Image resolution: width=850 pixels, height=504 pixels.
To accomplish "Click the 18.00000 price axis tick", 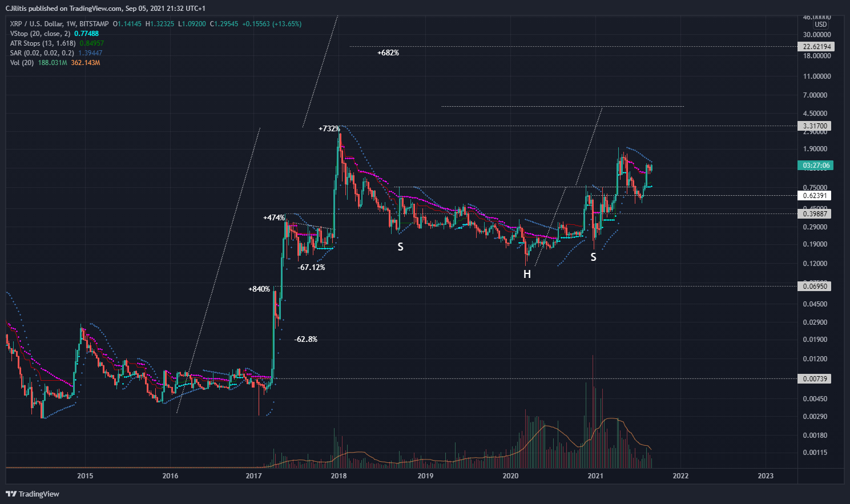I will coord(817,56).
